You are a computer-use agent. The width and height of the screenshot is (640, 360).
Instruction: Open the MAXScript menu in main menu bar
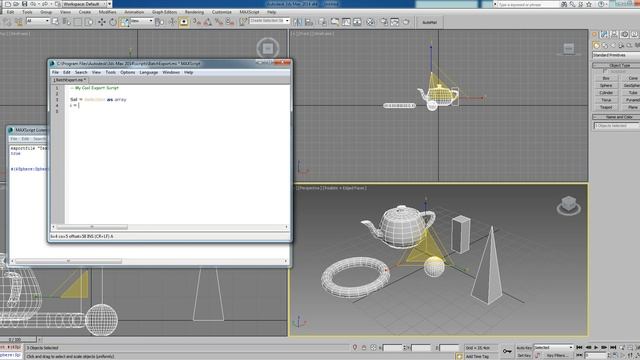249,12
